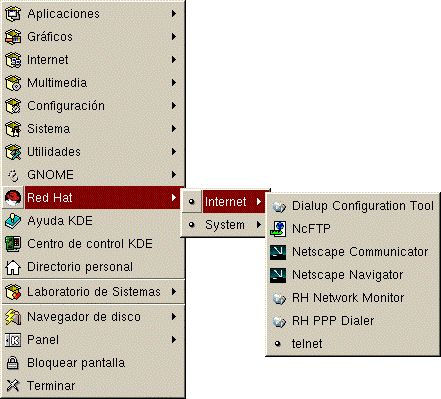Click the telnet bullet icon
Image resolution: width=441 pixels, height=399 pixels.
(278, 344)
